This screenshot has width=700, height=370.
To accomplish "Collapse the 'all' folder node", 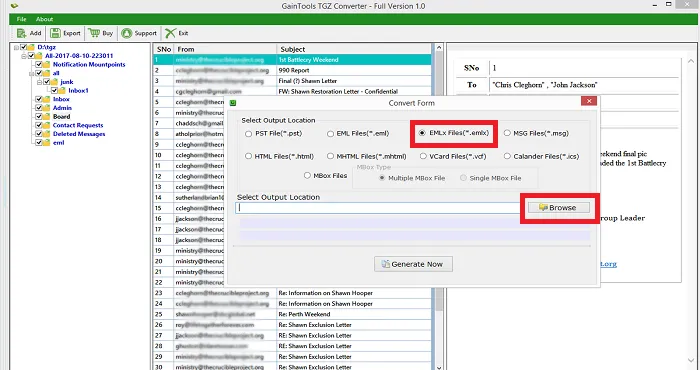I will [32, 73].
